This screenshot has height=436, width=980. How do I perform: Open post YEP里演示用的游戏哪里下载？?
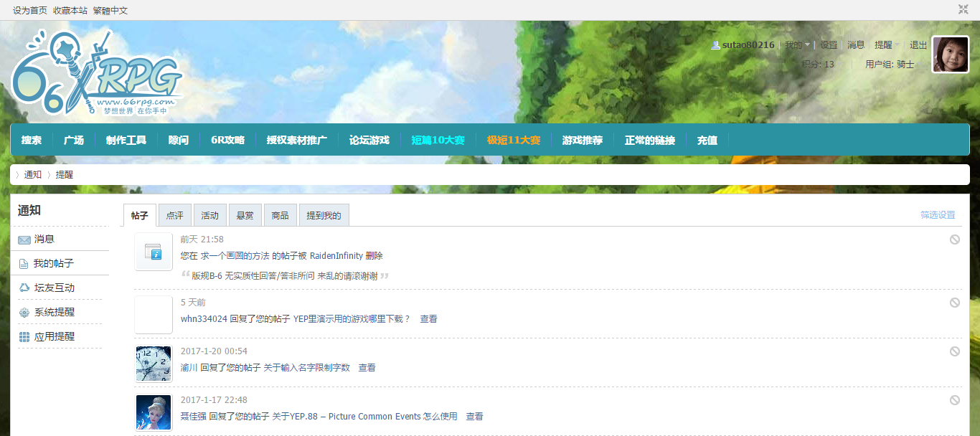(352, 319)
